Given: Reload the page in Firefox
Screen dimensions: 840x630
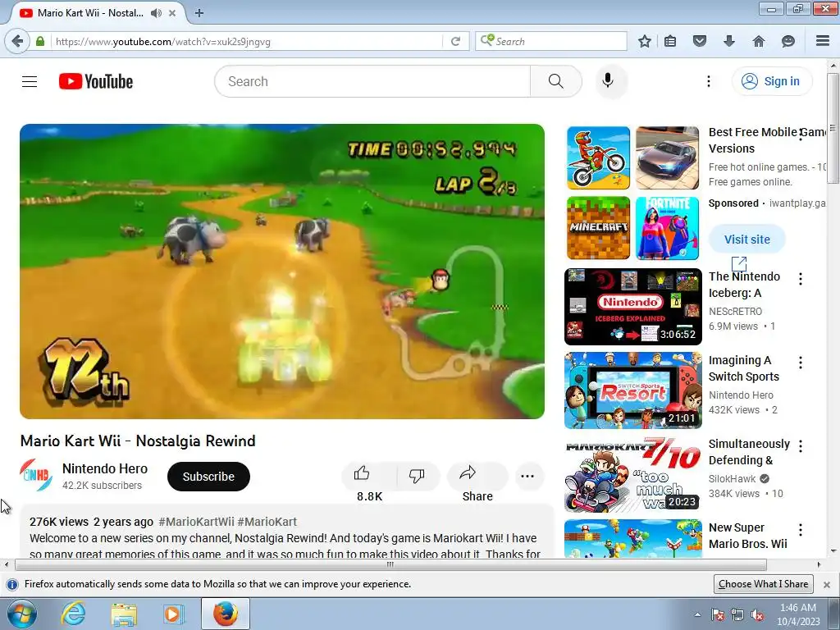Looking at the screenshot, I should [455, 41].
